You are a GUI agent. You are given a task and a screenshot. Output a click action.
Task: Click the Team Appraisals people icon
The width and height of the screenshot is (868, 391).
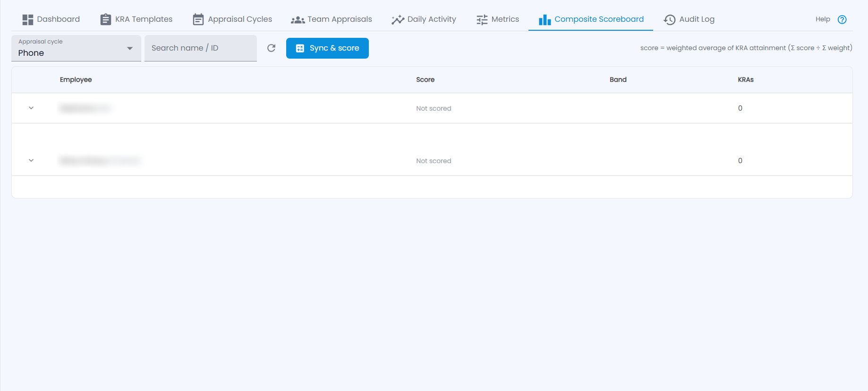coord(298,20)
